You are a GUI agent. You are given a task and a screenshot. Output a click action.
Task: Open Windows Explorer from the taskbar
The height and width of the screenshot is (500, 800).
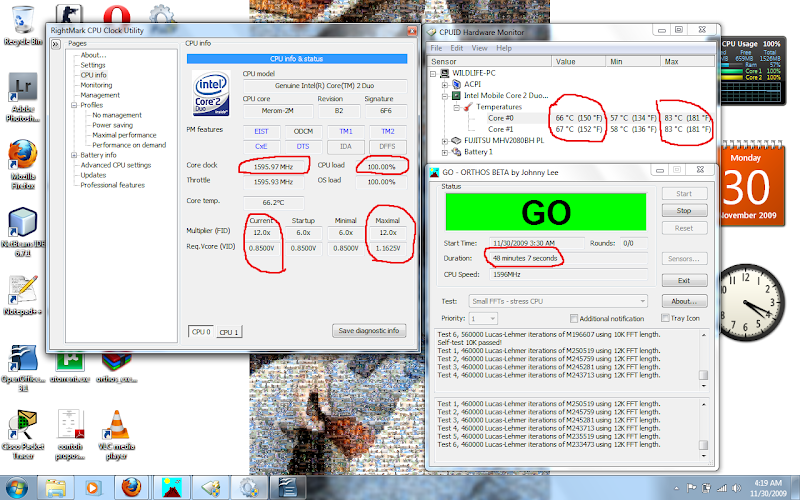tap(55, 488)
